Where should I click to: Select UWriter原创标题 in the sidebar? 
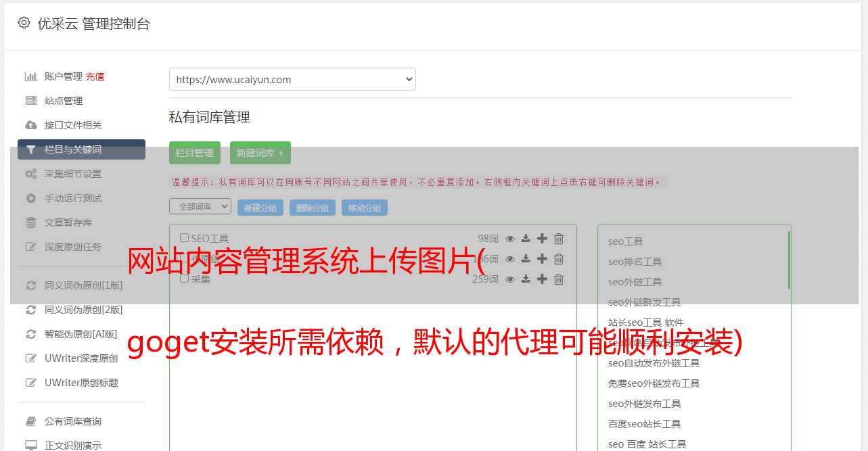point(81,383)
